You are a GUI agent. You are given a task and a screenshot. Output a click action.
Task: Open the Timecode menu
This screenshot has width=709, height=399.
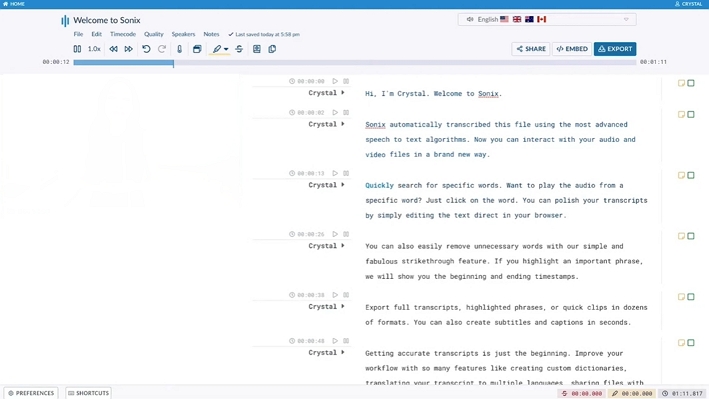(123, 34)
